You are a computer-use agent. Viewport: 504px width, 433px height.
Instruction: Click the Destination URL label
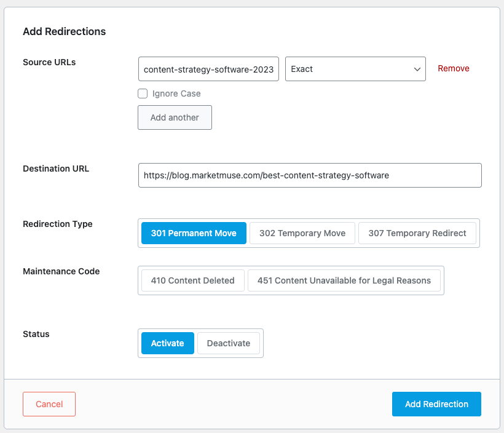point(56,169)
